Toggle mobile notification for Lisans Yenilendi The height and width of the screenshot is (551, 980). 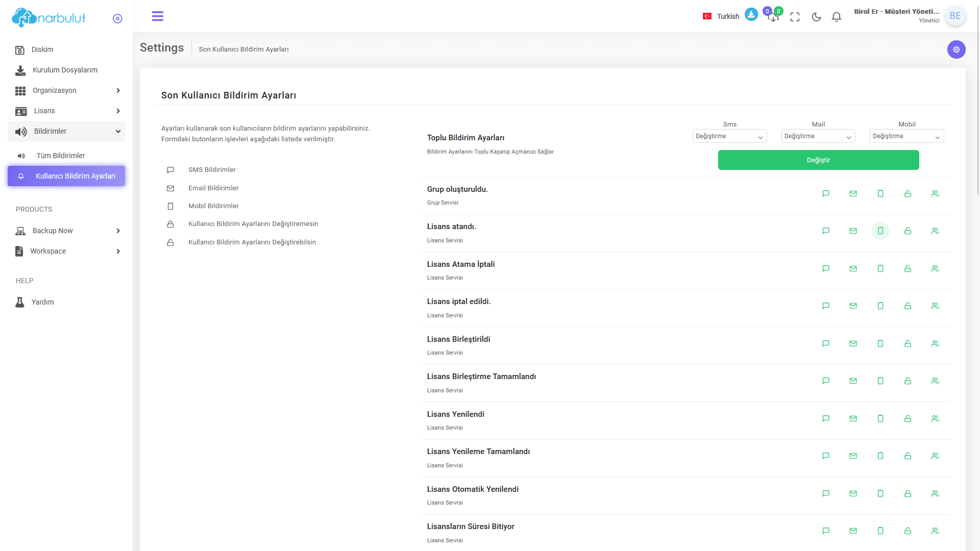coord(880,419)
